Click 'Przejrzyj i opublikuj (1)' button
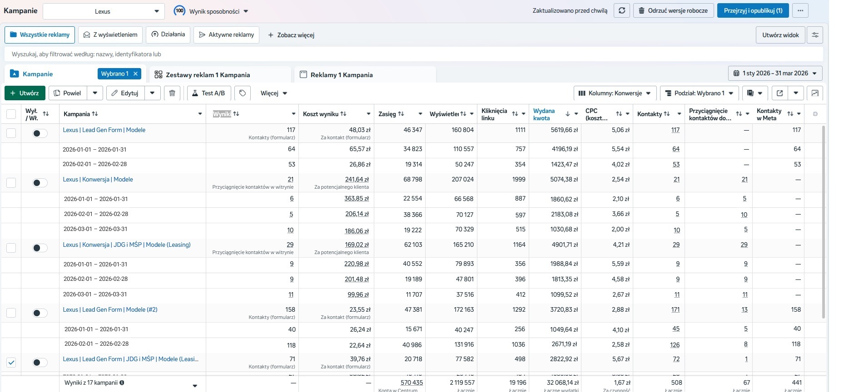The image size is (868, 392). [753, 10]
